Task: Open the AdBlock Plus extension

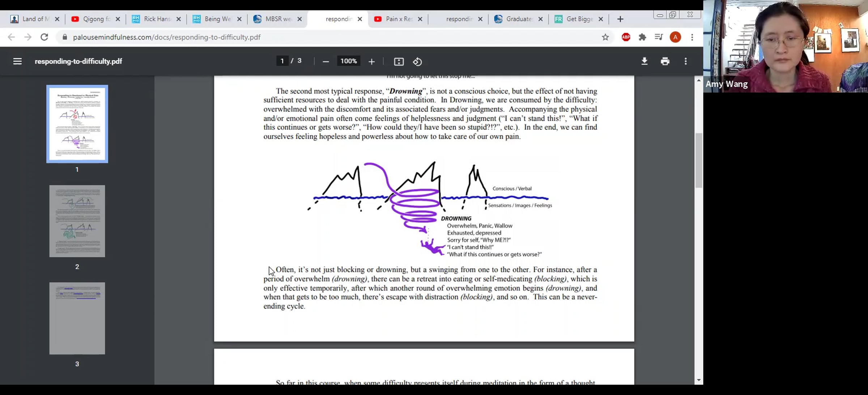Action: [x=626, y=37]
